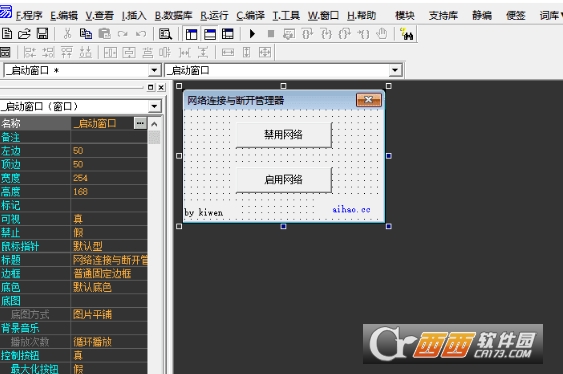563x374 pixels.
Task: Click the Copy toolbar icon
Action: (x=86, y=34)
